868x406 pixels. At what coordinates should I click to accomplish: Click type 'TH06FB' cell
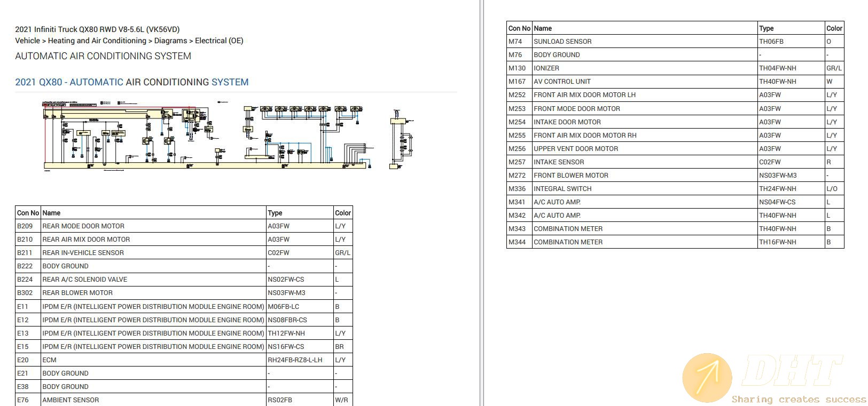[x=791, y=41]
